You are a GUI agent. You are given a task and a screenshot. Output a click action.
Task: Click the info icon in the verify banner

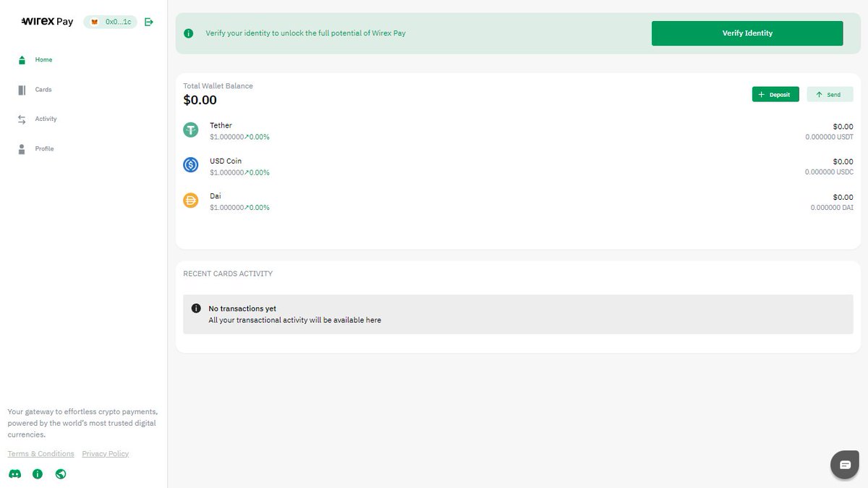(189, 33)
